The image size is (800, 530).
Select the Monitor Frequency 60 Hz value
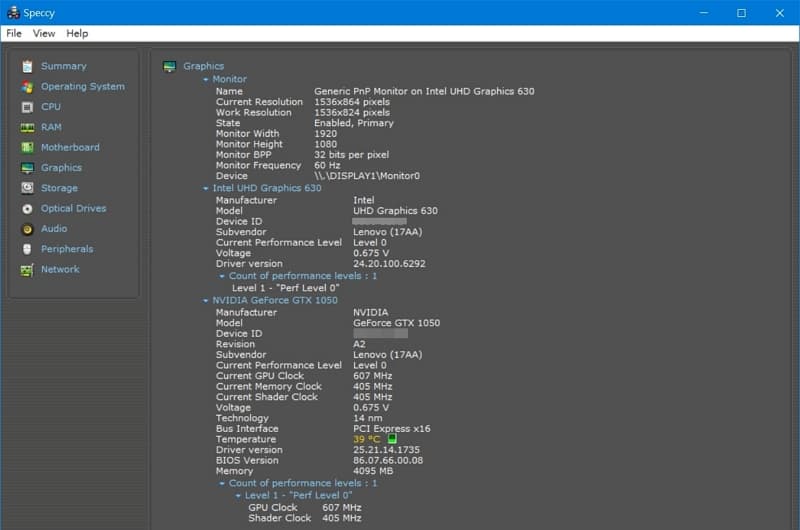tap(327, 165)
